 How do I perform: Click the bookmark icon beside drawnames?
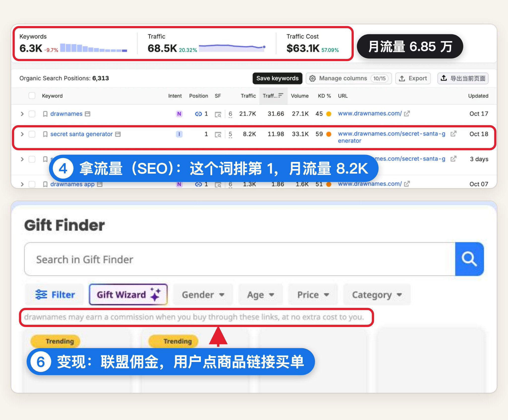pos(45,114)
